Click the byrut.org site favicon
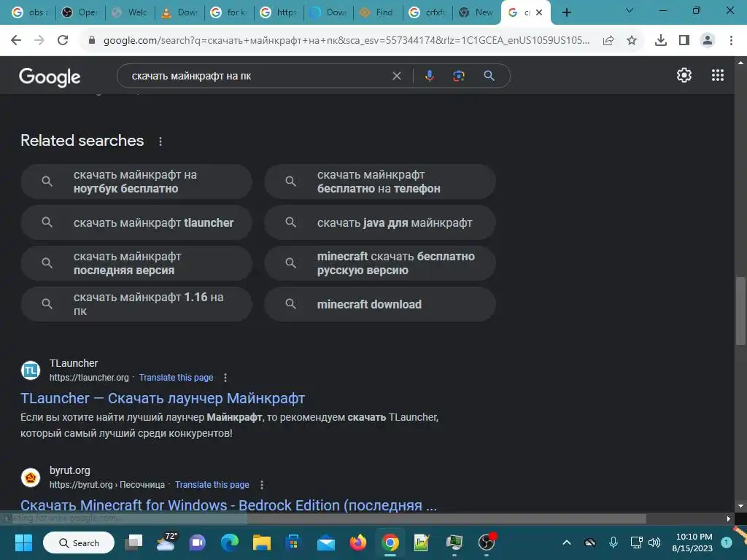 (31, 477)
